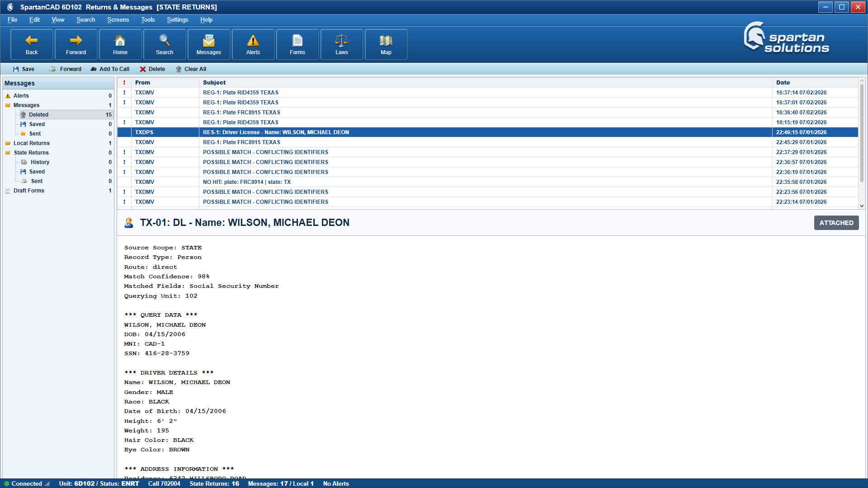
Task: Open the Map toolbar icon
Action: (386, 44)
